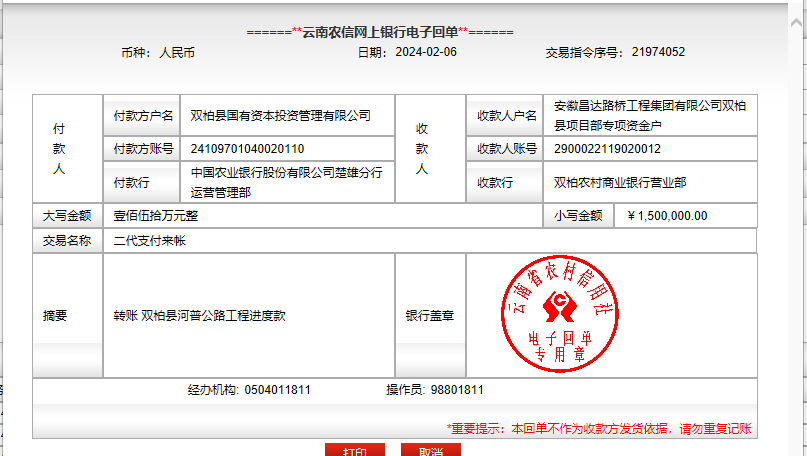Image resolution: width=807 pixels, height=456 pixels.
Task: Click the payee account number 2900022119020012
Action: tap(607, 149)
